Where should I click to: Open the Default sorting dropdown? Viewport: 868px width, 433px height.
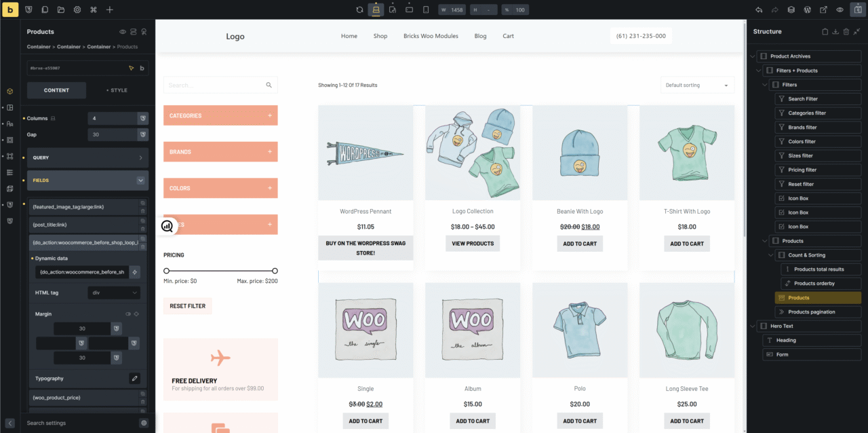[x=697, y=86]
